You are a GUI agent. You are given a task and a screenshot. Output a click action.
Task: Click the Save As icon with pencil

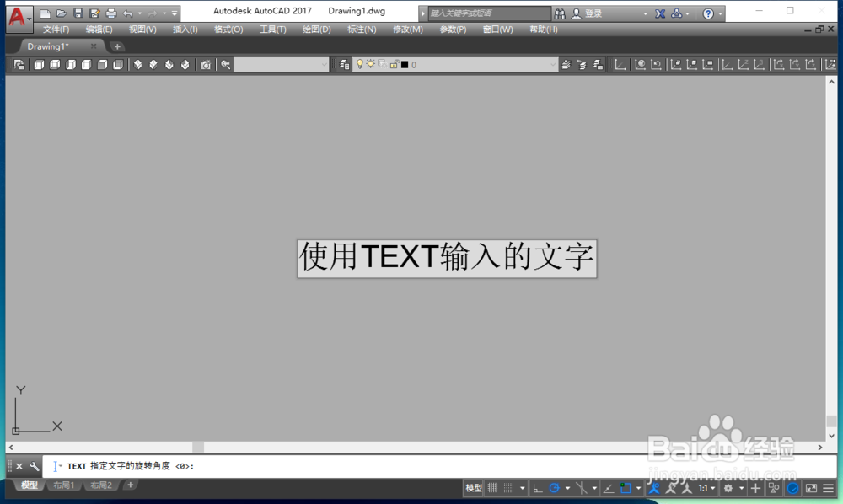(94, 13)
